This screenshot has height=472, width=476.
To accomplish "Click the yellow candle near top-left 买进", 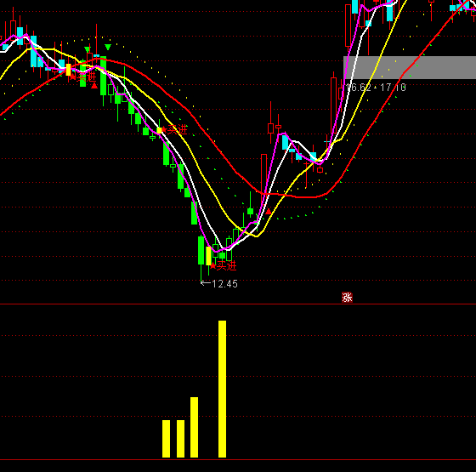I will pyautogui.click(x=68, y=70).
